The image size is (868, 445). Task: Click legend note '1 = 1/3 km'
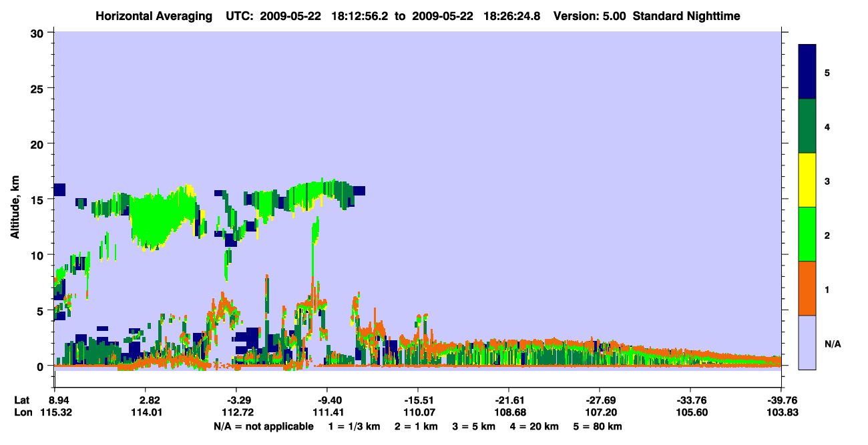(x=354, y=426)
